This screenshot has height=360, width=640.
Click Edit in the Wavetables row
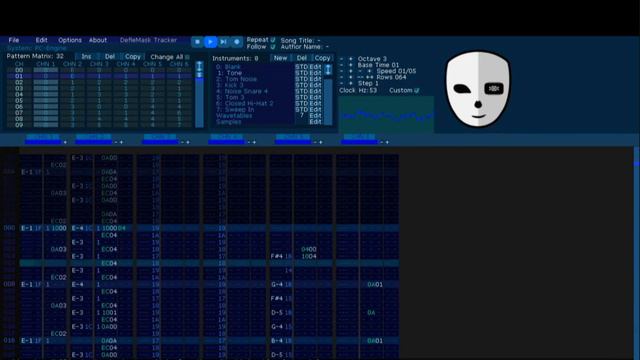click(x=315, y=116)
